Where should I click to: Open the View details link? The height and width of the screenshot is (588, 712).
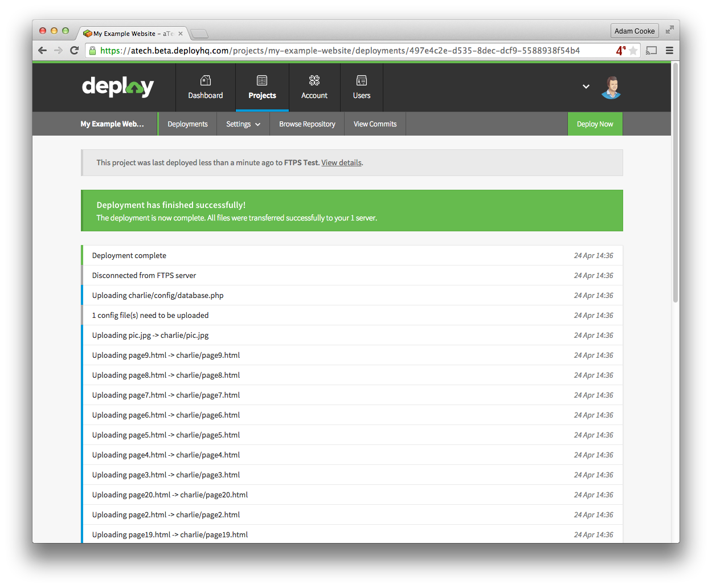[341, 162]
